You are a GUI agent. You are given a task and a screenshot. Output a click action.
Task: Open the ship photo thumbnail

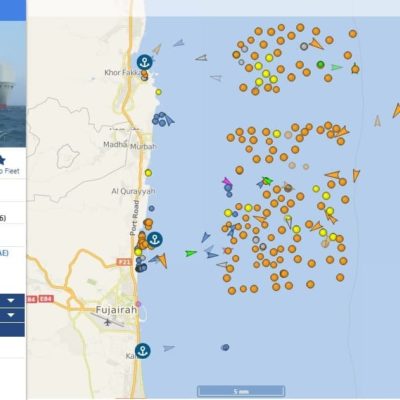point(13,84)
